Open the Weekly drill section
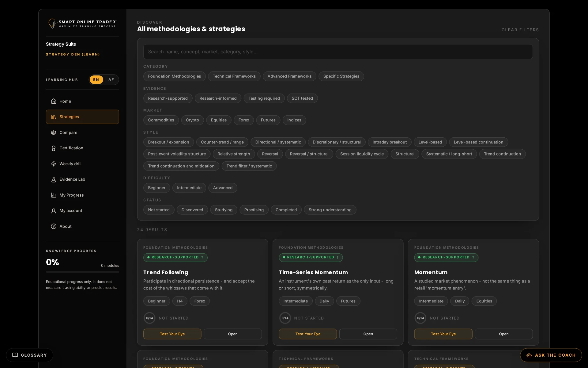Screen dimensions: 588x368 [x=82, y=164]
